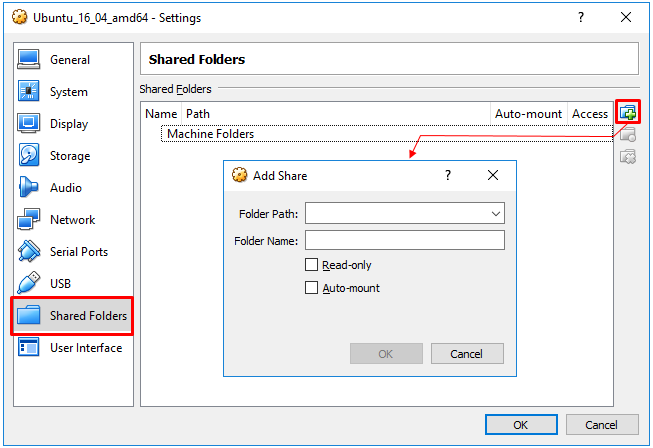Open the Storage settings page
Screen dimensions: 653x448
click(73, 156)
